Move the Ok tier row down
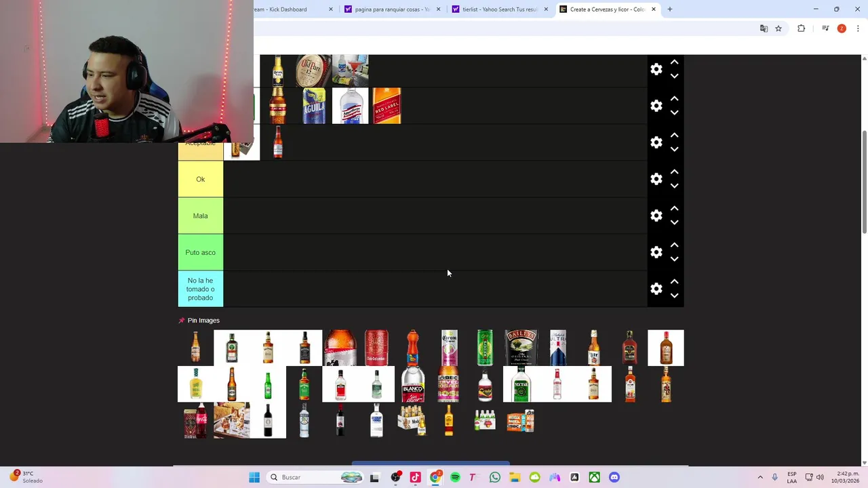Image resolution: width=868 pixels, height=488 pixels. (x=674, y=186)
